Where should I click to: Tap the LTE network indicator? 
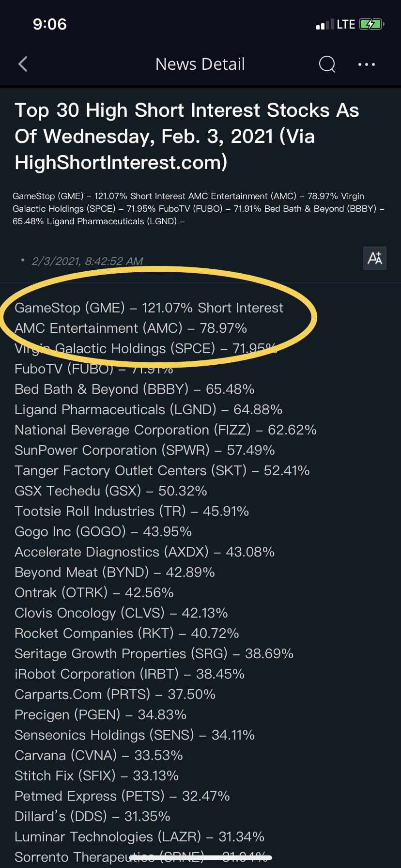tap(346, 24)
